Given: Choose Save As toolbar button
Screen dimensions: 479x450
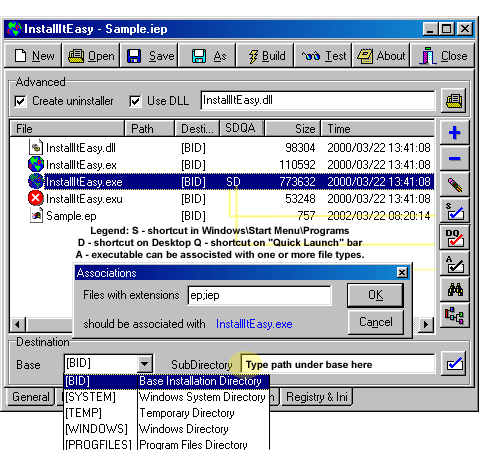Looking at the screenshot, I should pos(207,56).
